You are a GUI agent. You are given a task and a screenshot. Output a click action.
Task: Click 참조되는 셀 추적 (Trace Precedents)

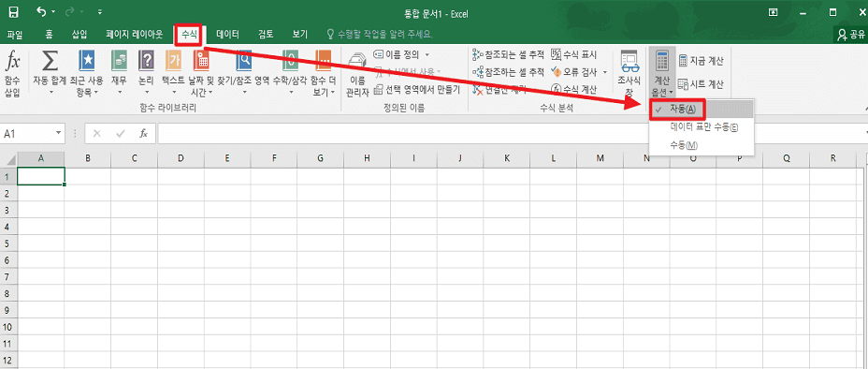tap(508, 54)
